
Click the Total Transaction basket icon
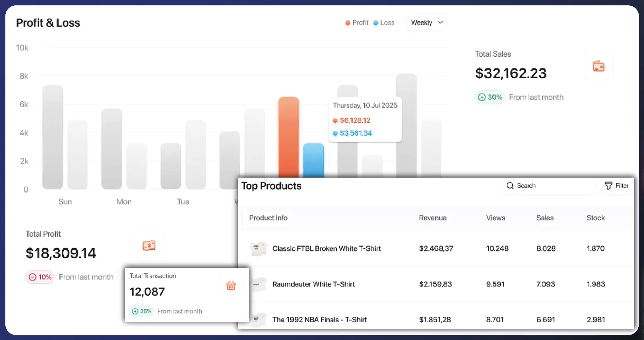click(231, 285)
